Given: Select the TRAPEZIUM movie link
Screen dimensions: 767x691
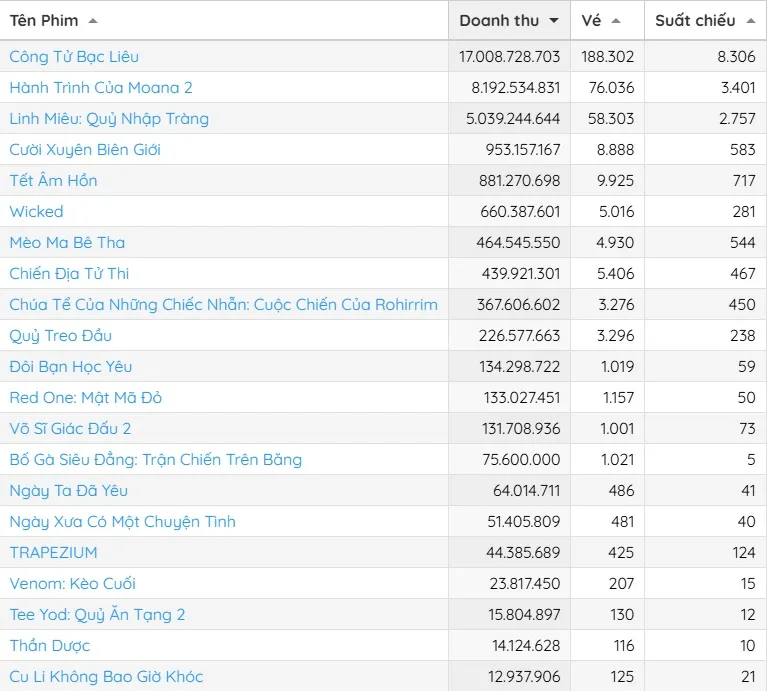Looking at the screenshot, I should tap(54, 553).
